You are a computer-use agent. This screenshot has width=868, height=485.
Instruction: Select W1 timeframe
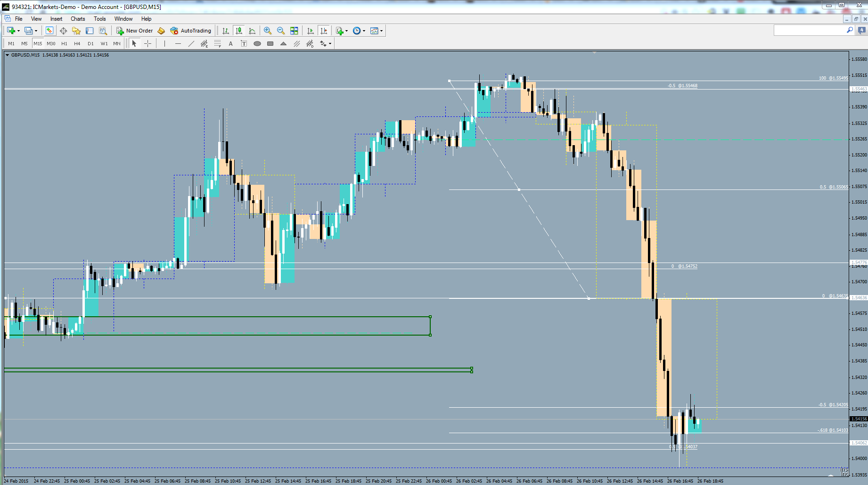pos(104,43)
